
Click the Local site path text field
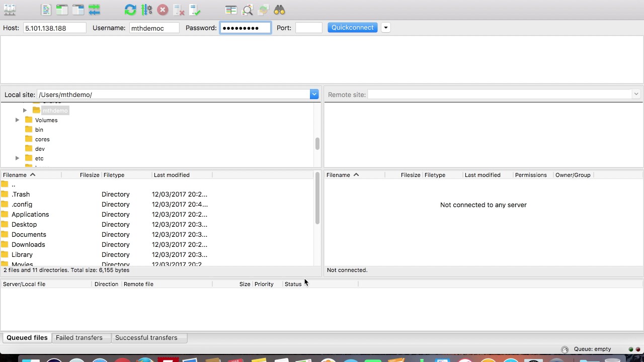[x=173, y=95]
